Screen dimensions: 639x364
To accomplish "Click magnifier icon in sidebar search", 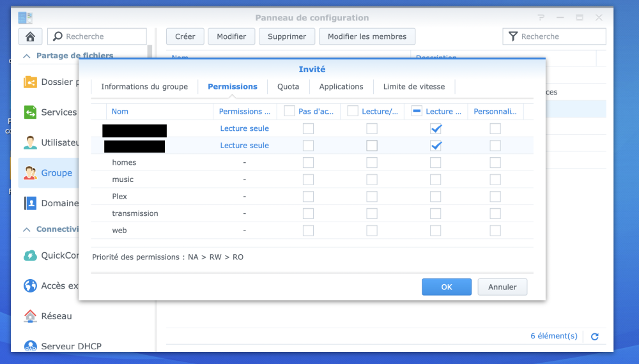I will click(x=58, y=36).
